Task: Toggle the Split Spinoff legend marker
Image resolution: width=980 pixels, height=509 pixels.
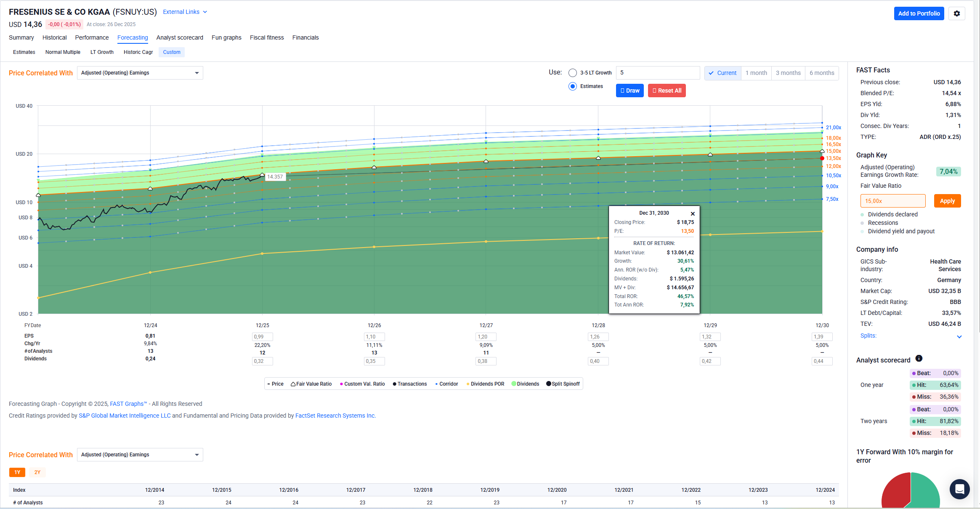Action: coord(549,384)
